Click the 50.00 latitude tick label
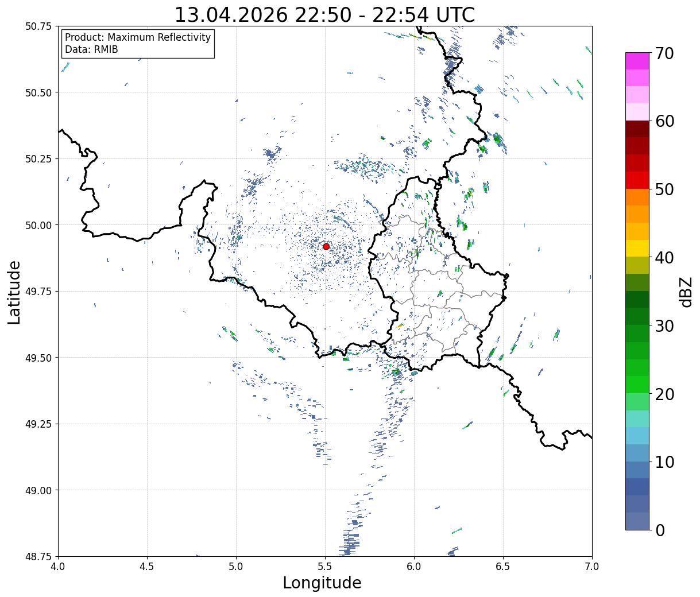Viewport: 700px width, 597px height. point(38,225)
